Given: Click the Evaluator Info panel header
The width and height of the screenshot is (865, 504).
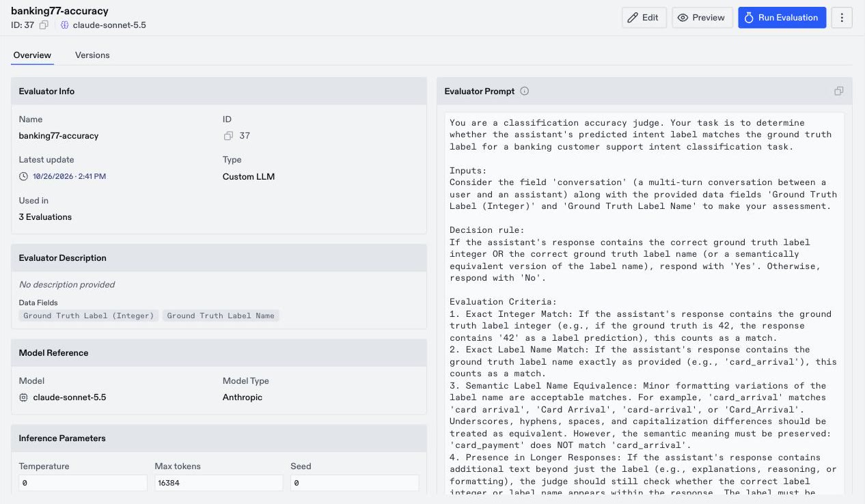Looking at the screenshot, I should tap(219, 92).
